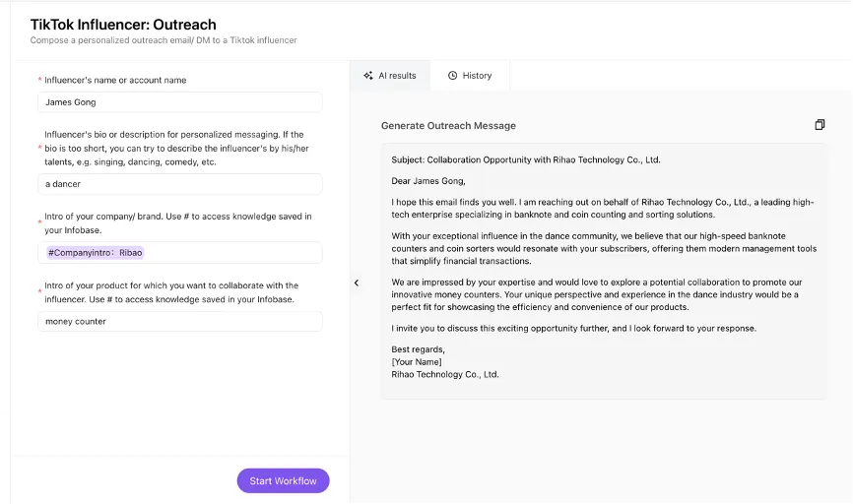Switch to the History tab
This screenshot has height=504, width=853.
click(469, 76)
